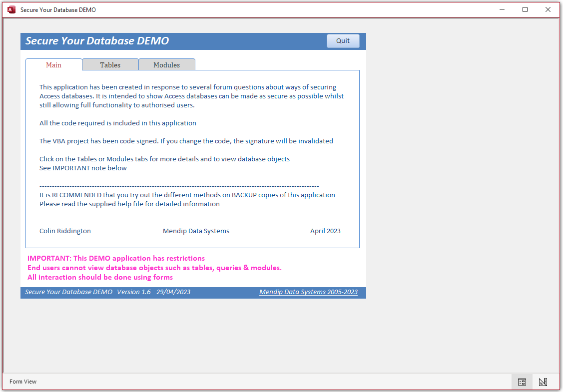Screen dimensions: 563x392
Task: Click "See IMPORTANT note below" text
Action: (x=83, y=168)
